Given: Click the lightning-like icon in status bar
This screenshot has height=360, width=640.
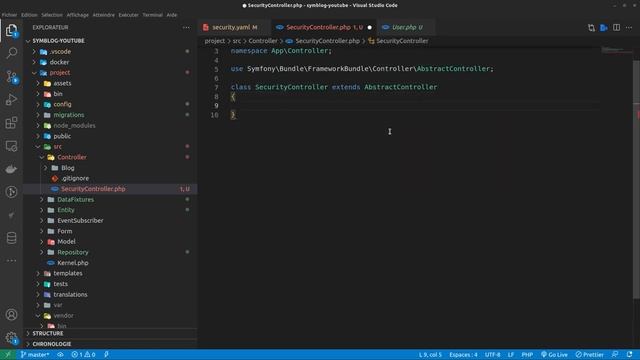Looking at the screenshot, I should pyautogui.click(x=106, y=355).
